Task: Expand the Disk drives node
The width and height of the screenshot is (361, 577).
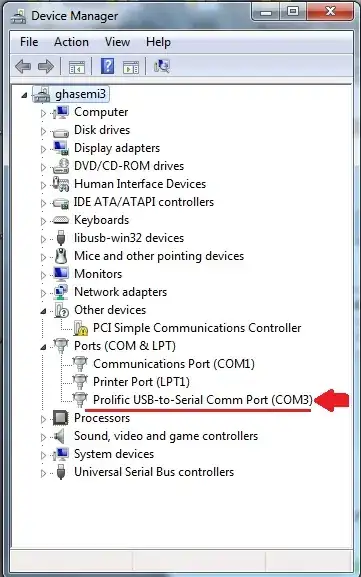Action: 43,131
